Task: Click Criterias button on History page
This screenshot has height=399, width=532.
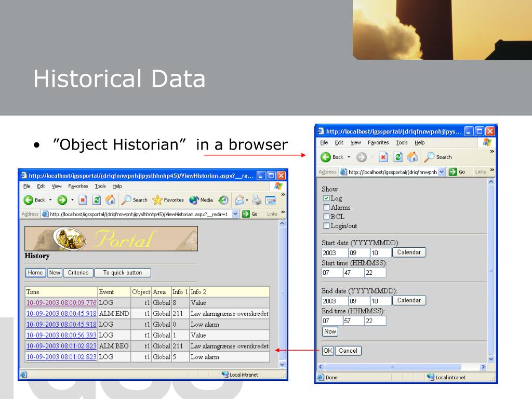Action: [78, 273]
